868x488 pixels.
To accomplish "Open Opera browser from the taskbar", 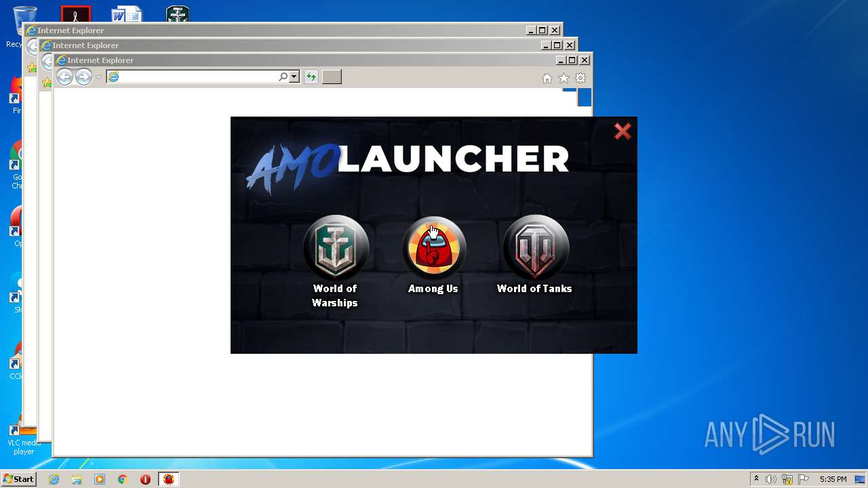I will [145, 479].
